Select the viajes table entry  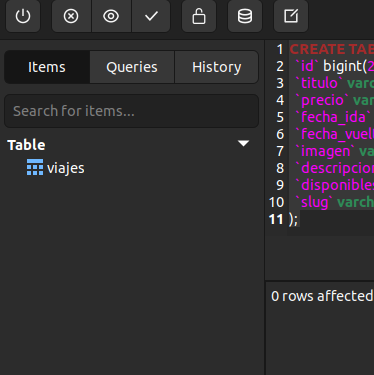tap(66, 168)
